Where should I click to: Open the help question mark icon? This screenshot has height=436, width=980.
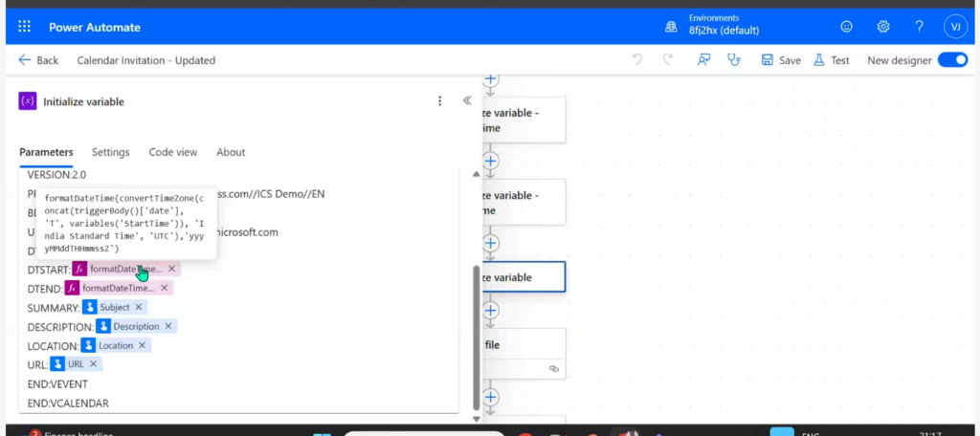[920, 27]
